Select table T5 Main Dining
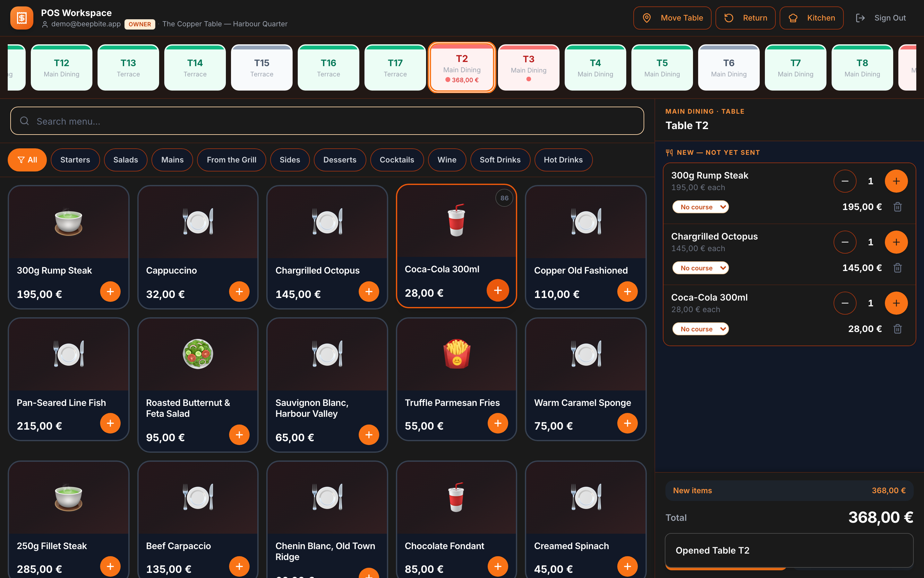Screen dimensions: 924x578 click(662, 68)
